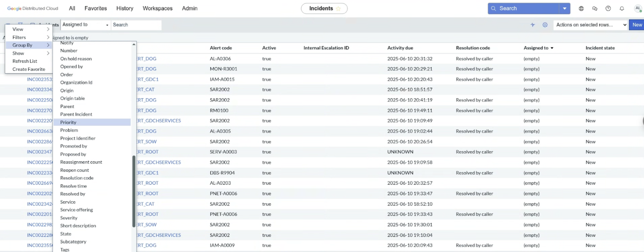Expand the global search dropdown arrow
This screenshot has height=252, width=644.
[564, 8]
